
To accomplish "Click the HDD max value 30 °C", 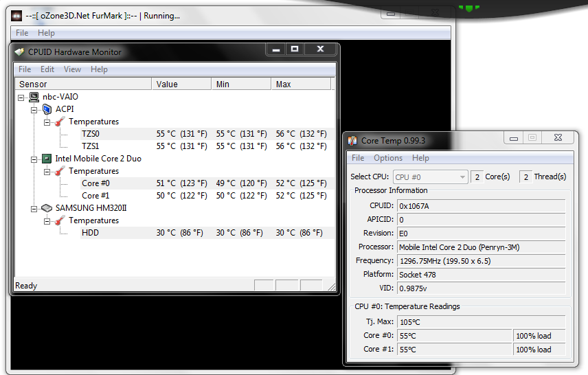I will click(299, 233).
